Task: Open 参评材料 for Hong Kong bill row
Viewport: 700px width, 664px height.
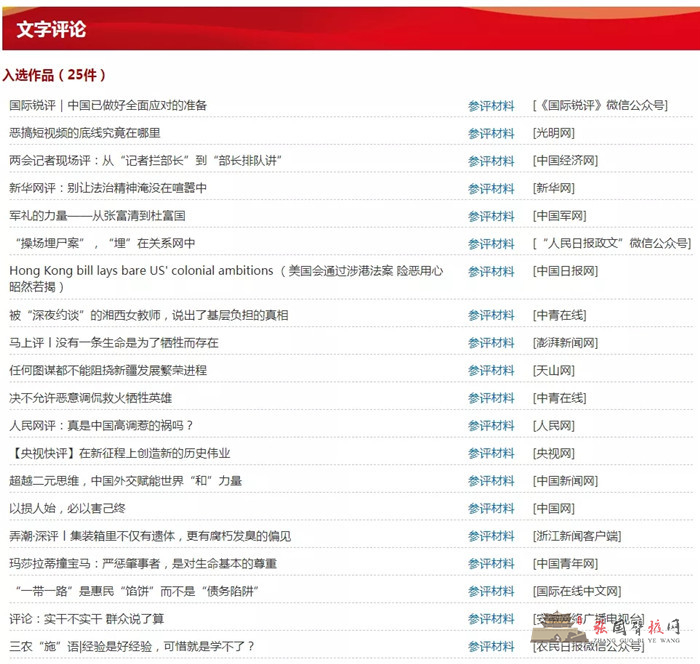Action: click(x=491, y=271)
